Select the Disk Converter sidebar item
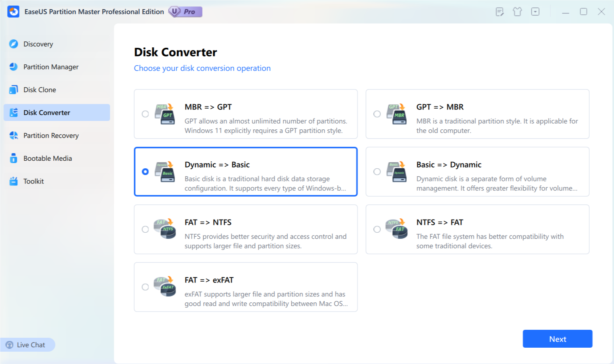This screenshot has height=364, width=614. coord(57,113)
